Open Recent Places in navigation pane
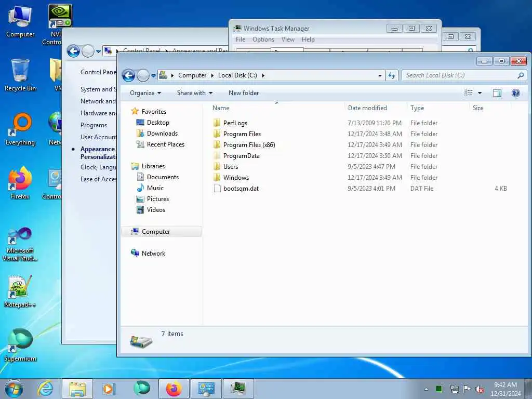This screenshot has width=532, height=399. [x=166, y=144]
